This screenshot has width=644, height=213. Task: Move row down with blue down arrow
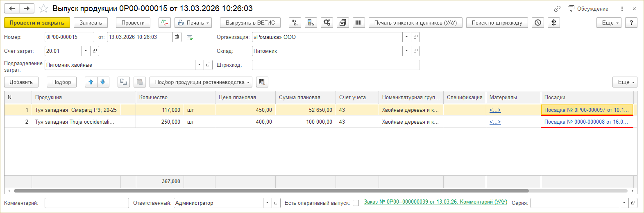pyautogui.click(x=103, y=82)
